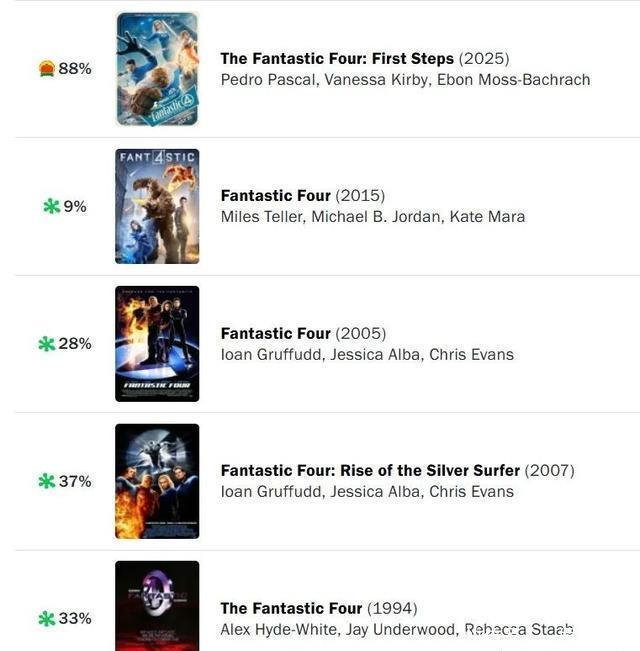Click the 88% score for First Steps
The height and width of the screenshot is (651, 640).
coord(75,69)
